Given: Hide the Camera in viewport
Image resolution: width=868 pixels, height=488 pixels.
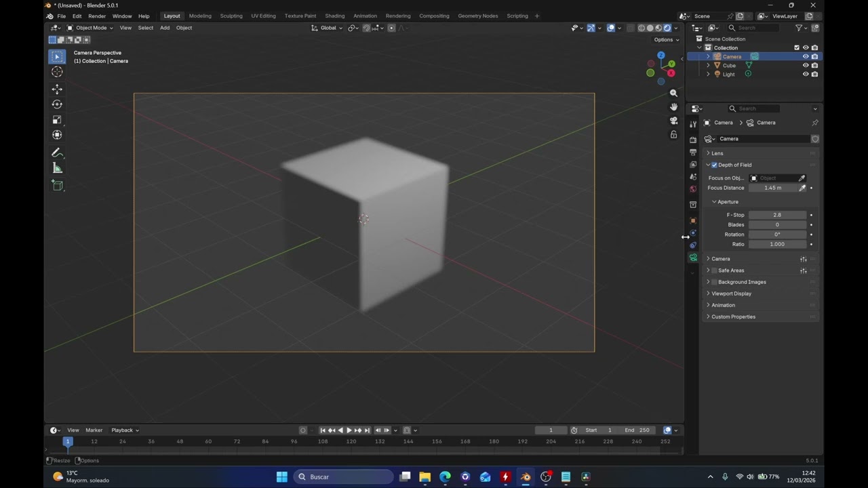Looking at the screenshot, I should pyautogui.click(x=806, y=56).
